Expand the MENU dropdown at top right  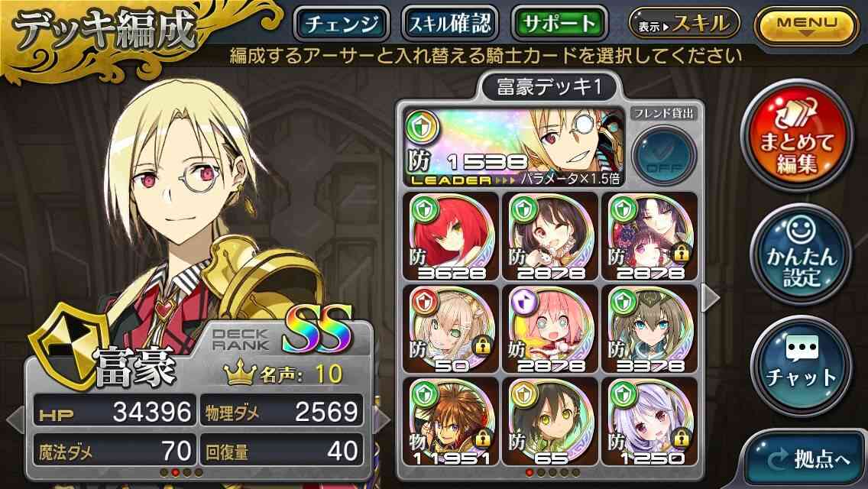click(807, 25)
